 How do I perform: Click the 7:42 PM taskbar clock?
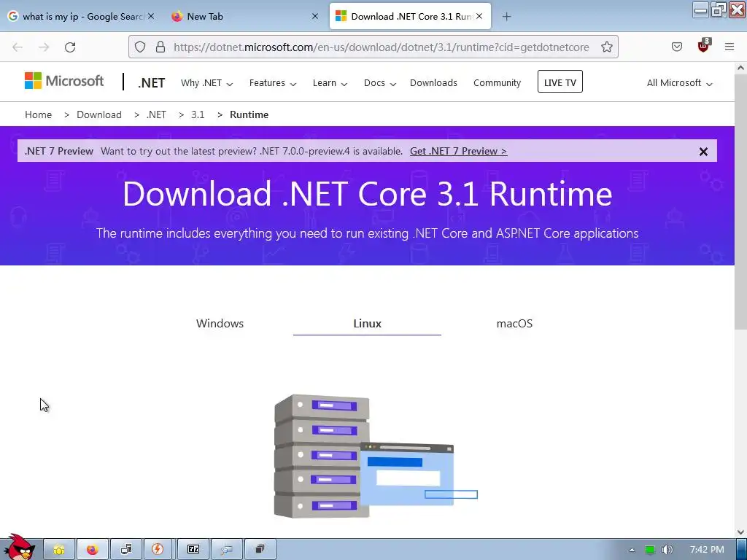tap(707, 550)
